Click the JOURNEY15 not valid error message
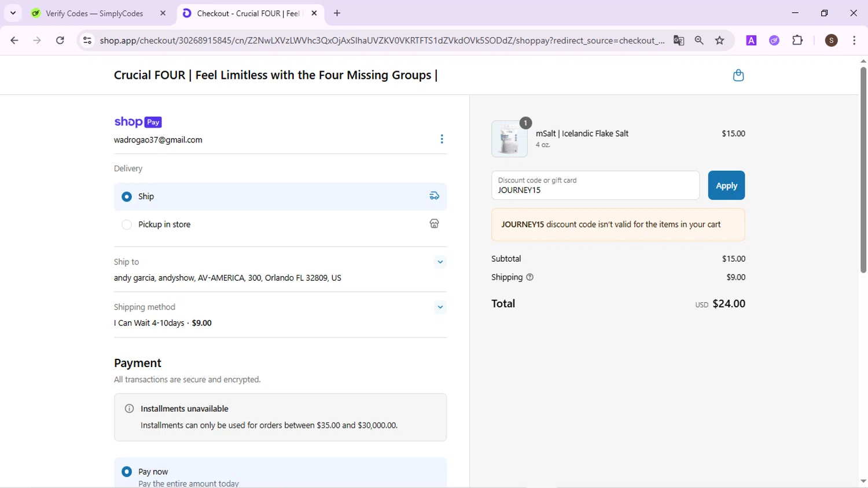This screenshot has height=488, width=868. pyautogui.click(x=618, y=225)
